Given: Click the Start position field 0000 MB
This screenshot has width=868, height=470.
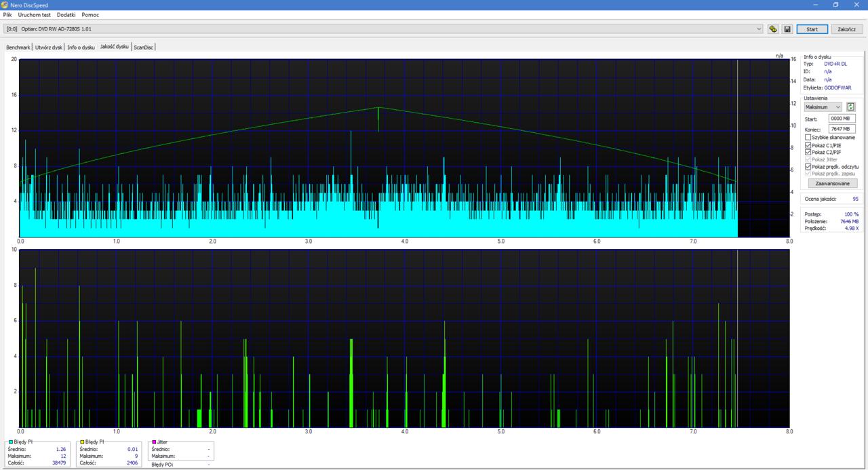Looking at the screenshot, I should [x=842, y=119].
